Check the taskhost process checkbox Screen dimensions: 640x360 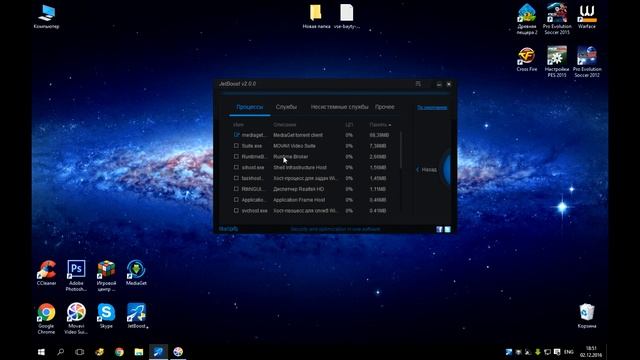point(236,178)
